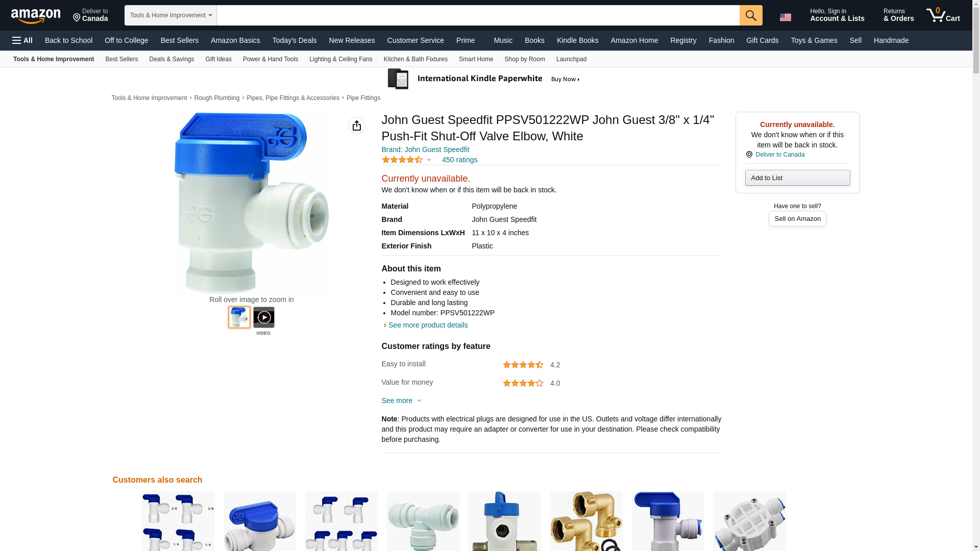The width and height of the screenshot is (980, 551).
Task: Click the Deliver to Canada location icon
Action: point(749,155)
